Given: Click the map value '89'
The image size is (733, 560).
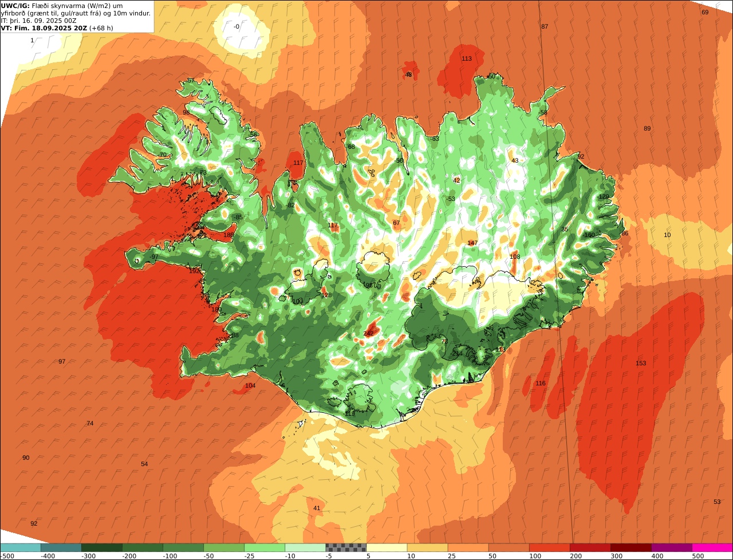Looking at the screenshot, I should (647, 128).
